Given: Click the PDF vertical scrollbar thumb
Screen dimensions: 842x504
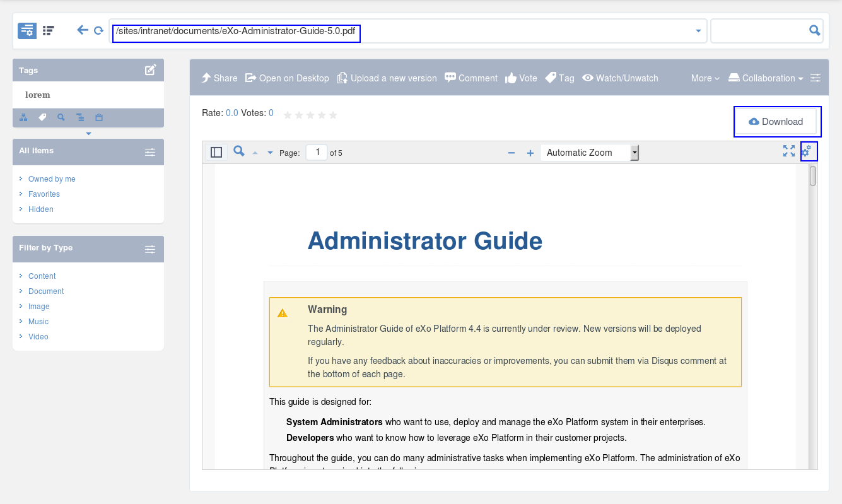Looking at the screenshot, I should tap(813, 176).
